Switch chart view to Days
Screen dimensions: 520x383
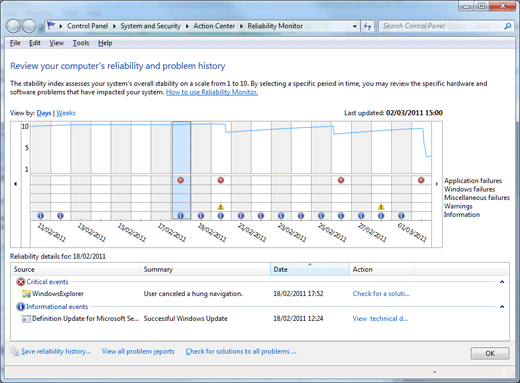pos(44,113)
